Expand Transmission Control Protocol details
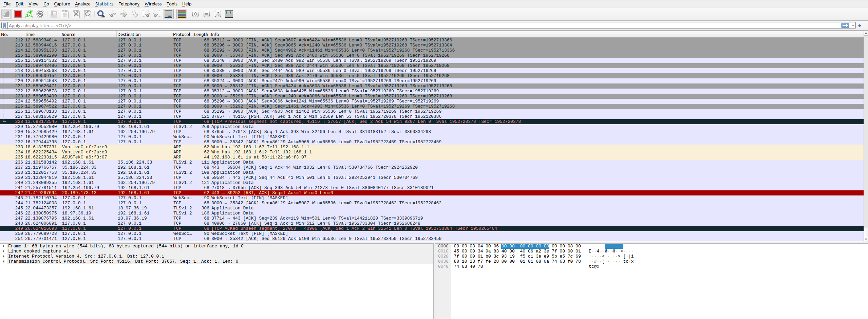This screenshot has width=868, height=319. click(4, 261)
